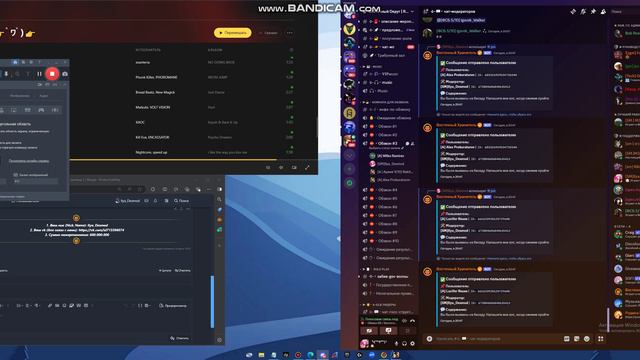Open browser sidebar settings gear at bottom
Image resolution: width=640 pixels, height=360 pixels.
pyautogui.click(x=220, y=340)
